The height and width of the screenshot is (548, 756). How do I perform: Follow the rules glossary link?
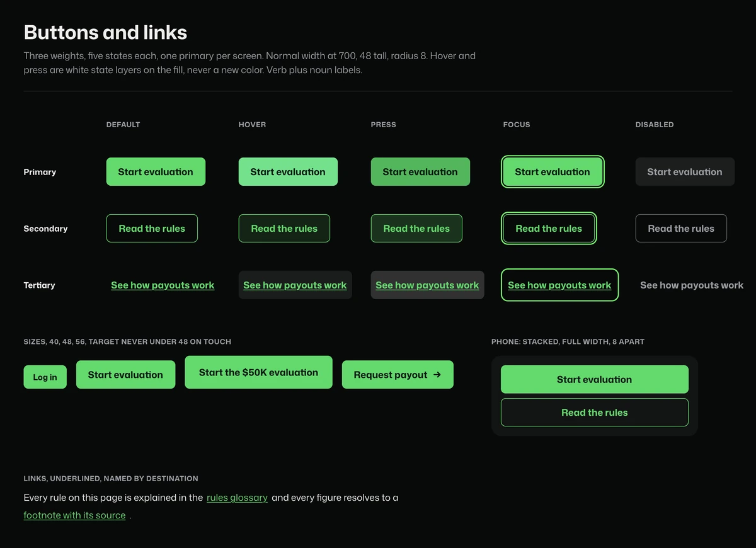237,498
